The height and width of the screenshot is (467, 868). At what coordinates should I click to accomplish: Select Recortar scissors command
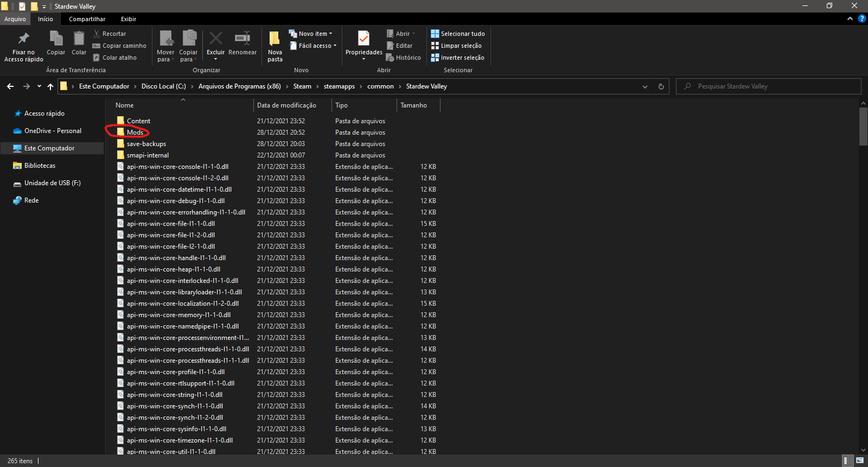pos(109,34)
